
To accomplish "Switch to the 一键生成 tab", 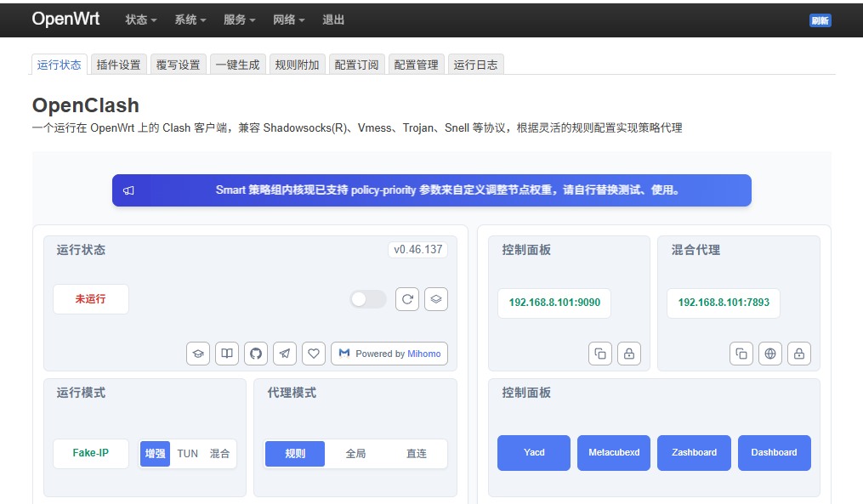I will click(x=238, y=65).
